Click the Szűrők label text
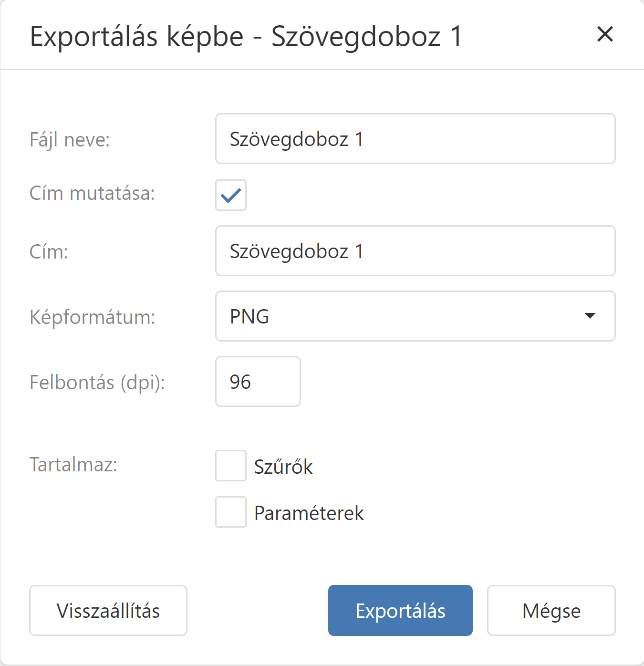Viewport: 644px width, 666px height. click(x=283, y=467)
